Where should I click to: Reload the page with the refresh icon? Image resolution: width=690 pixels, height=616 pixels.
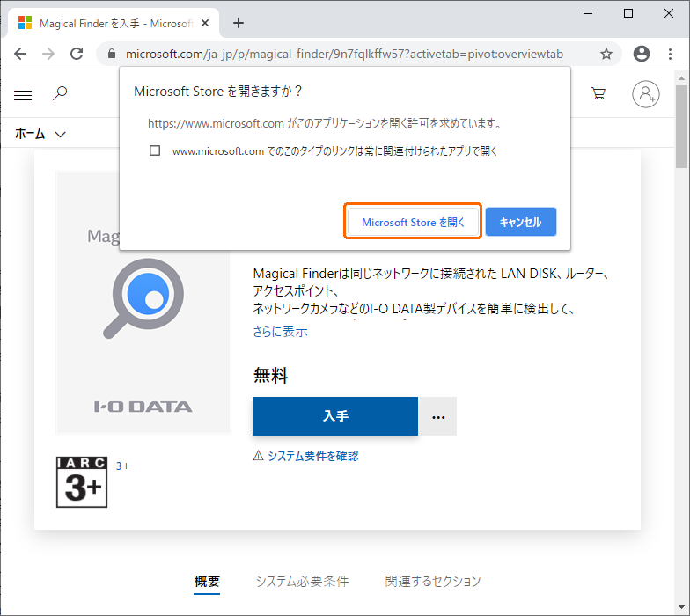pyautogui.click(x=77, y=54)
